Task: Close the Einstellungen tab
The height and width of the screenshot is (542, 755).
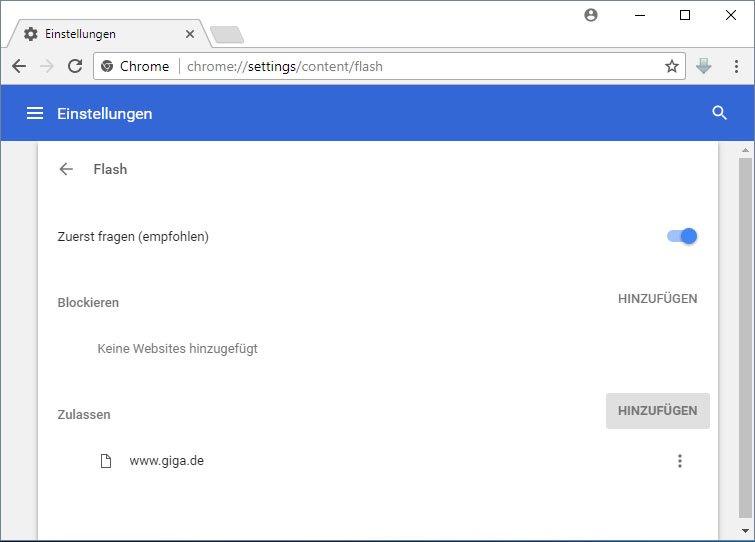Action: (x=190, y=34)
